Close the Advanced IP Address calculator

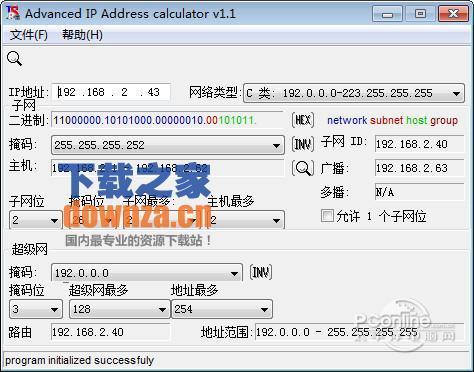(x=453, y=14)
